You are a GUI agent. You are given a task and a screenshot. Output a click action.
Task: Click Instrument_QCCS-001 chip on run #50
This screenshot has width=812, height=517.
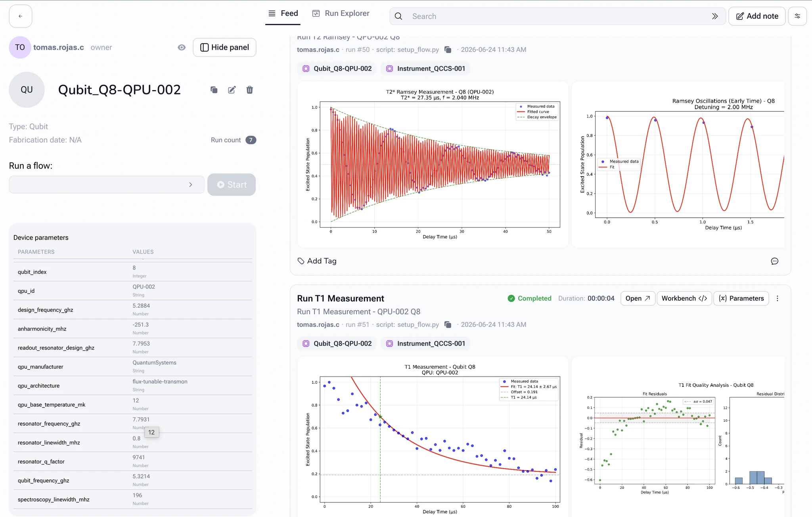tap(425, 69)
